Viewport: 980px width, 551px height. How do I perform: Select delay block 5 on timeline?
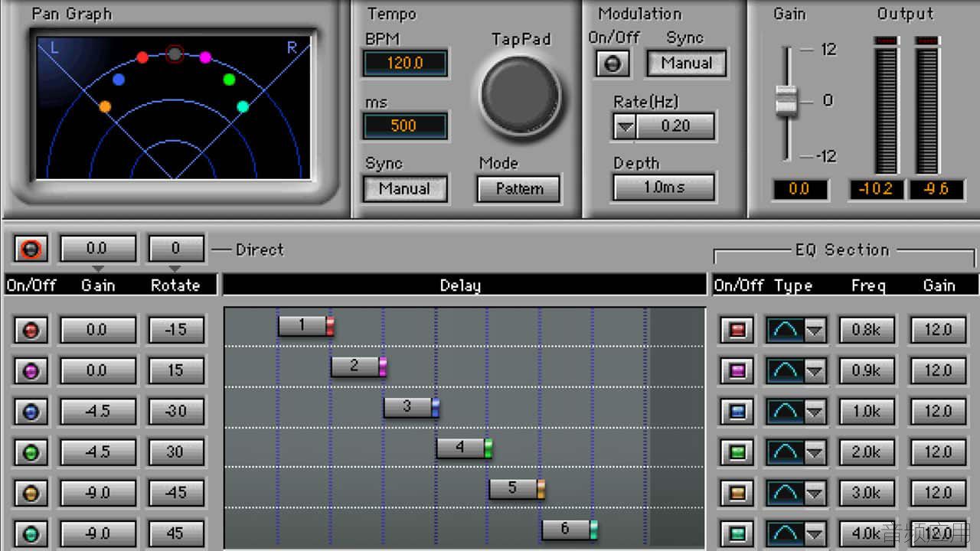(x=517, y=488)
